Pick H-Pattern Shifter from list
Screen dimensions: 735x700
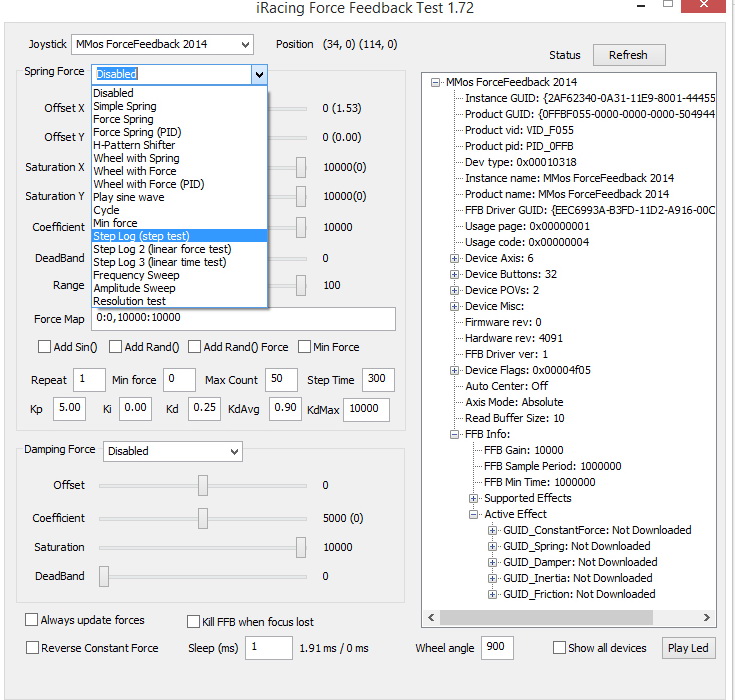(x=180, y=145)
